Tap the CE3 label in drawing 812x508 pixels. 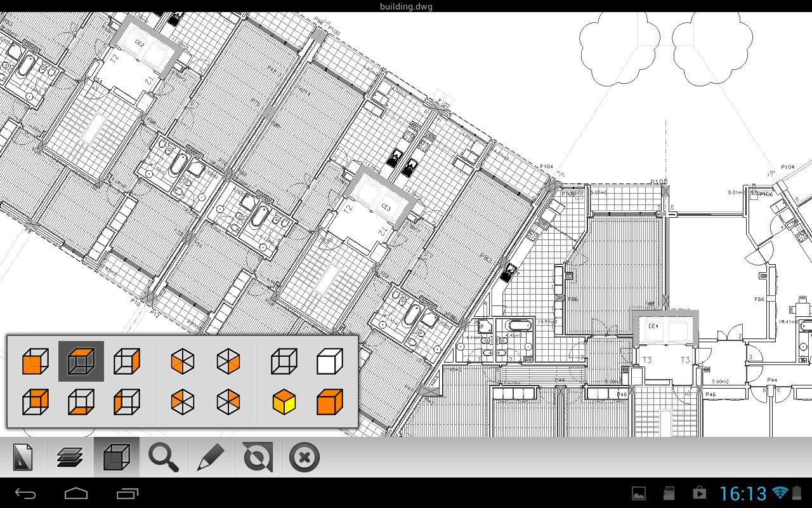(x=385, y=208)
